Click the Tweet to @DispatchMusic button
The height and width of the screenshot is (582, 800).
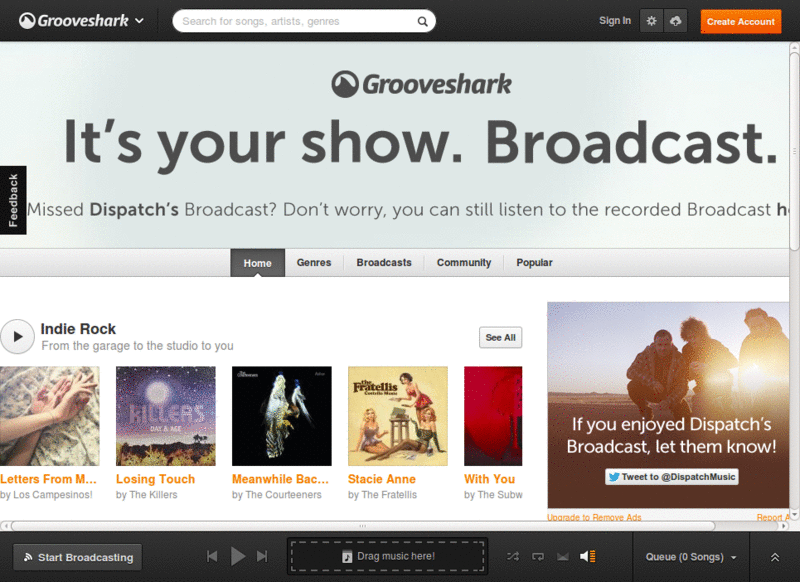[671, 477]
